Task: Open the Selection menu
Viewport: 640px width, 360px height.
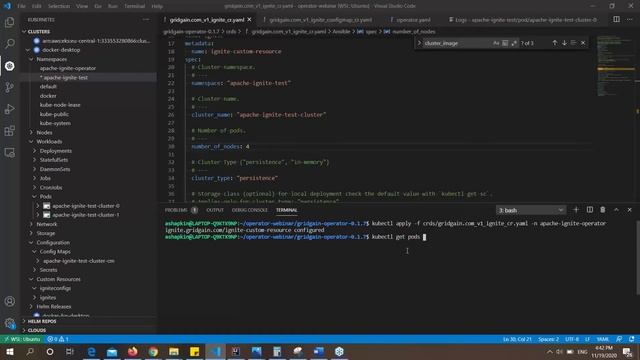Action: 59,6
